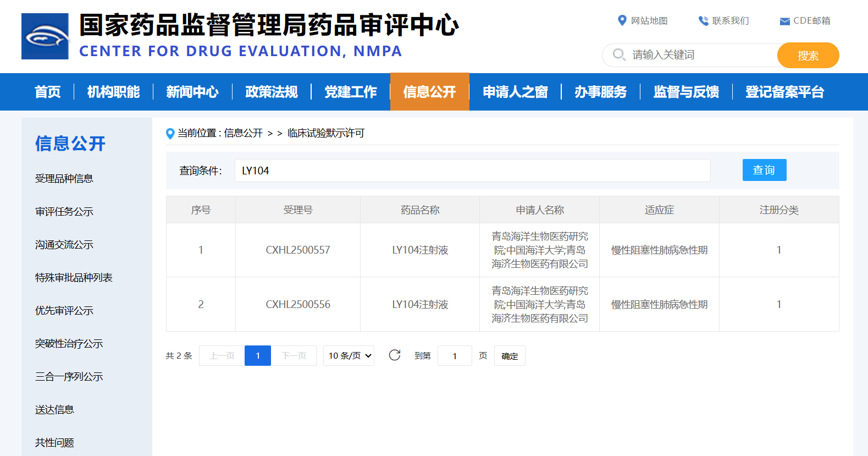The height and width of the screenshot is (456, 868).
Task: Click the contact us phone icon
Action: point(703,21)
